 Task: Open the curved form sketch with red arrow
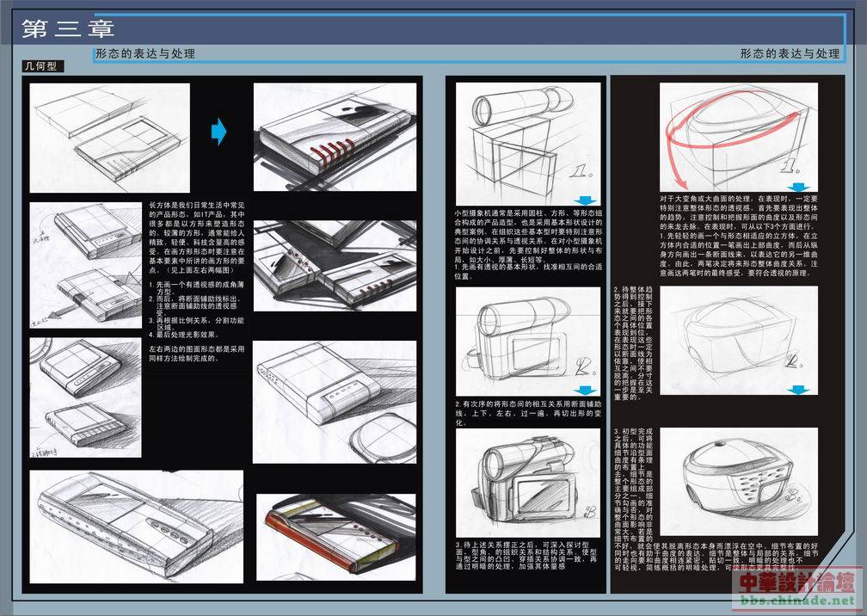click(x=739, y=137)
